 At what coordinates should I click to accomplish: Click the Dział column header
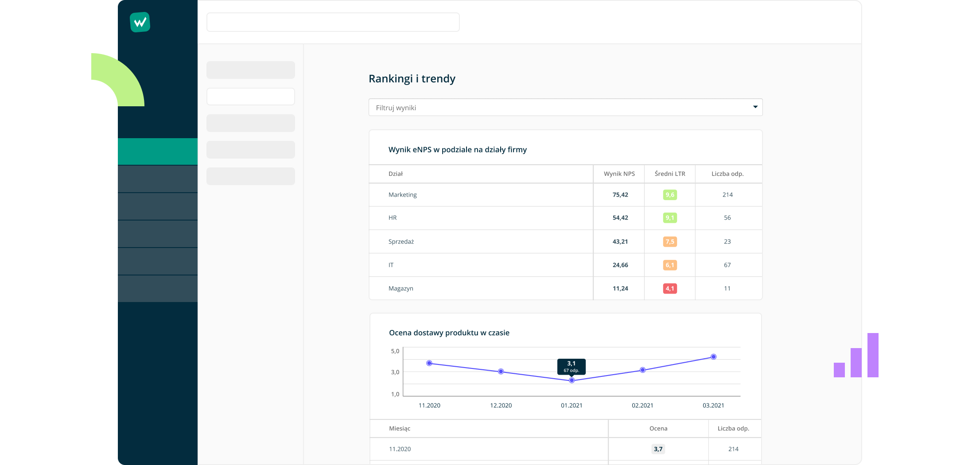click(396, 174)
